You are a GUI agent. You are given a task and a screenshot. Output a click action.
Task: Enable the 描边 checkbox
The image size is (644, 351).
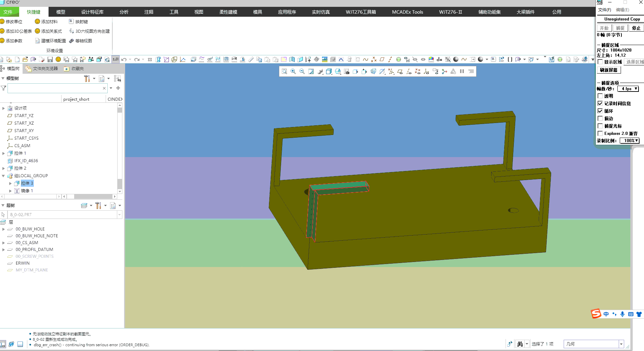(x=600, y=118)
